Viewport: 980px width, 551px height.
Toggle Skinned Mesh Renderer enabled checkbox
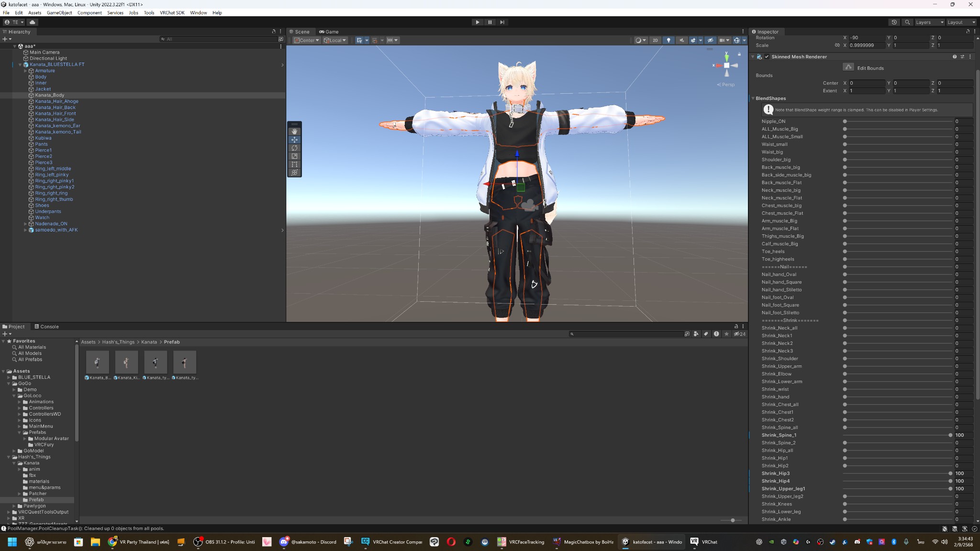click(767, 56)
